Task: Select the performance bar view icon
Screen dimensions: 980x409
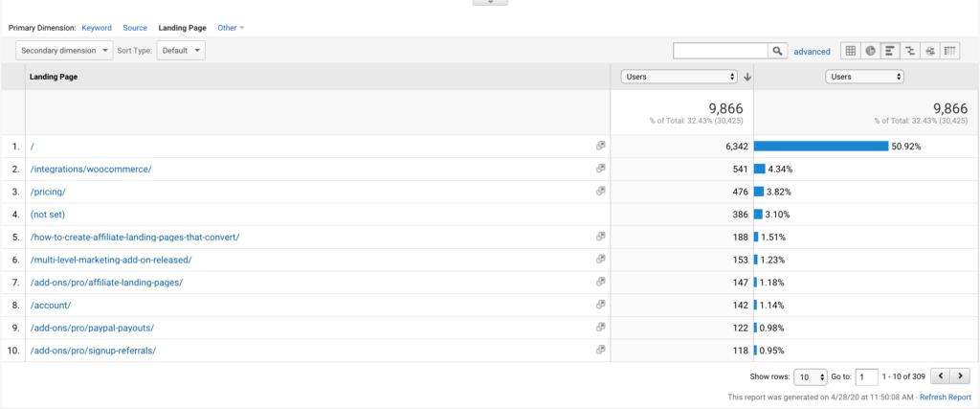Action: [x=890, y=51]
